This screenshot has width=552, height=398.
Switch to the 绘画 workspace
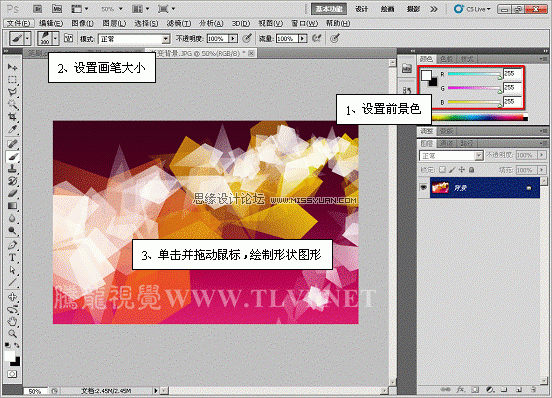click(x=387, y=9)
